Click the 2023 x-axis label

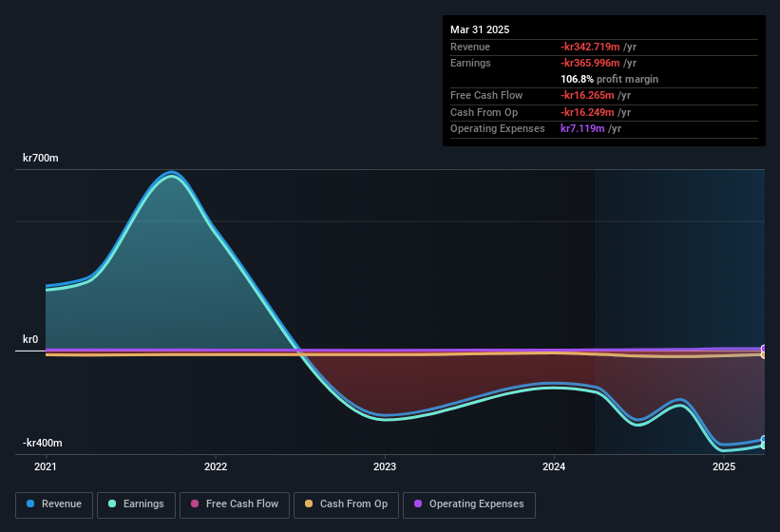(x=385, y=466)
